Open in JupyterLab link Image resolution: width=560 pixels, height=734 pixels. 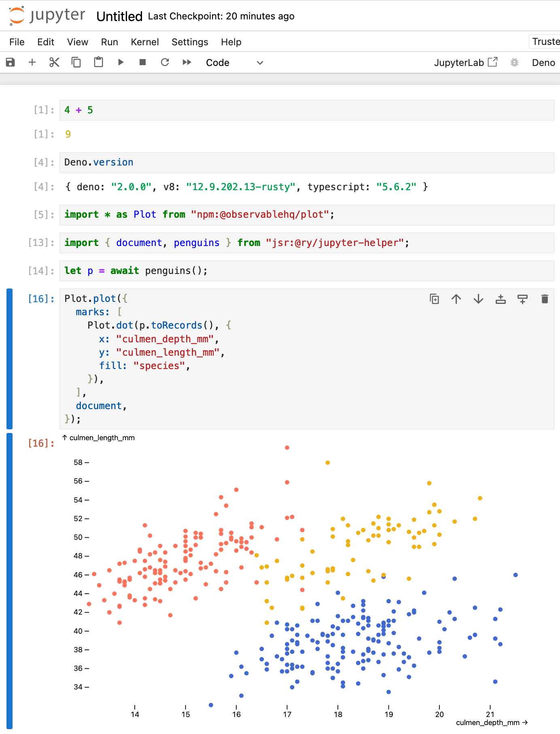[465, 63]
